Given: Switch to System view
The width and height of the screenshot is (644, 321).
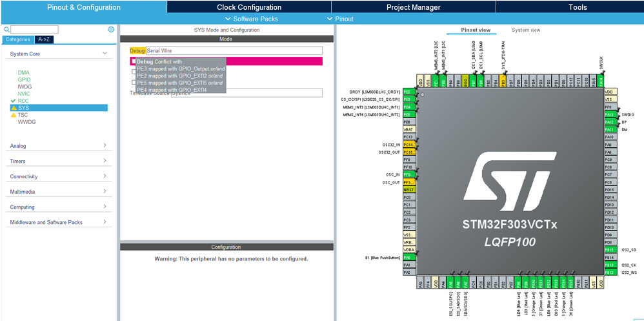Looking at the screenshot, I should [x=526, y=30].
